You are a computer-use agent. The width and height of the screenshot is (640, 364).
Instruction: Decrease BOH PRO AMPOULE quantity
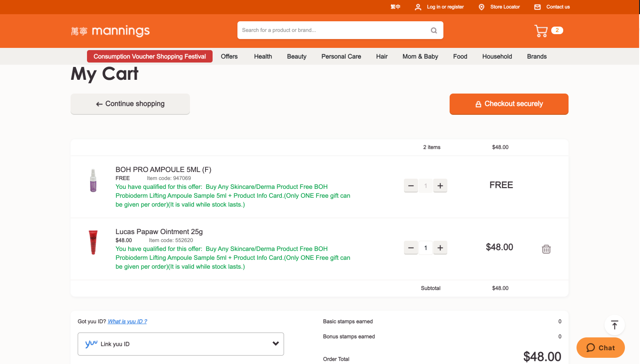411,186
